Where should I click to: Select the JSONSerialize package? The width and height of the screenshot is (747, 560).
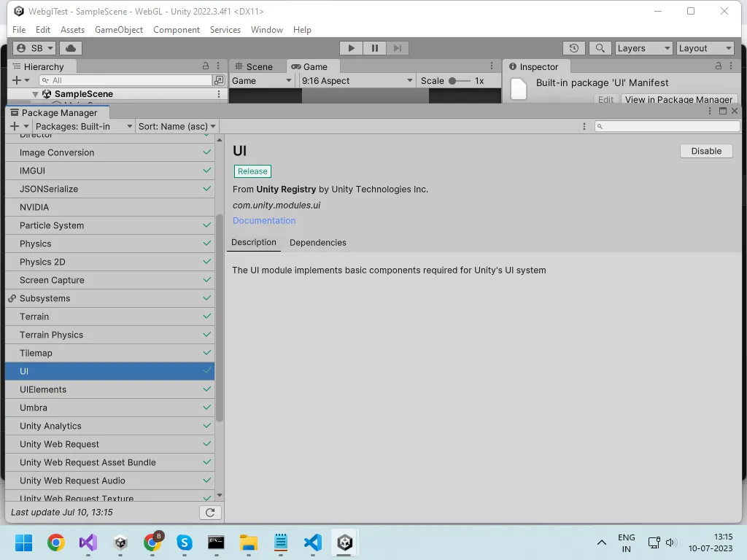pos(109,189)
